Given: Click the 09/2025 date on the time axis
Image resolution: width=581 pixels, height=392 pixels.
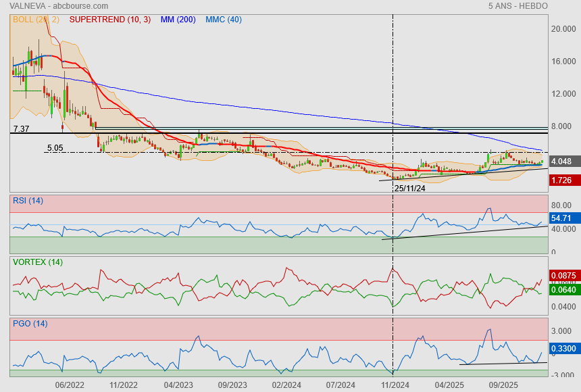Looking at the screenshot, I should 503,385.
